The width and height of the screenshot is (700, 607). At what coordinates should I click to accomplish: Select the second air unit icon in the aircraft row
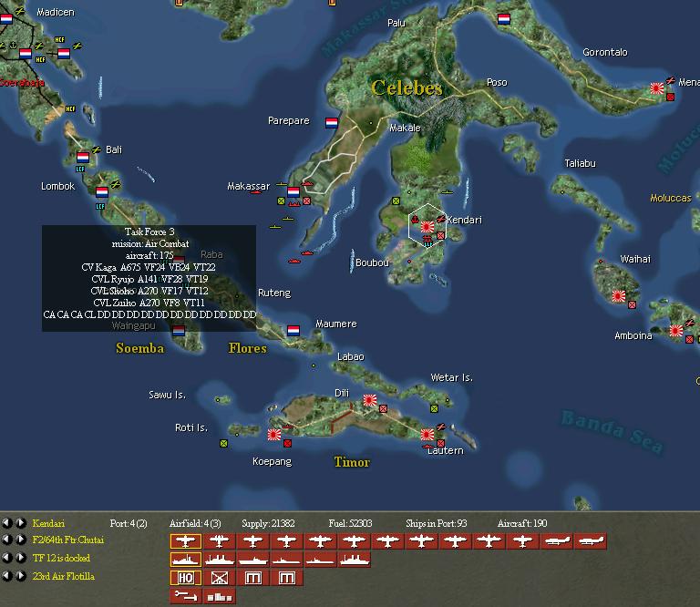[x=219, y=541]
